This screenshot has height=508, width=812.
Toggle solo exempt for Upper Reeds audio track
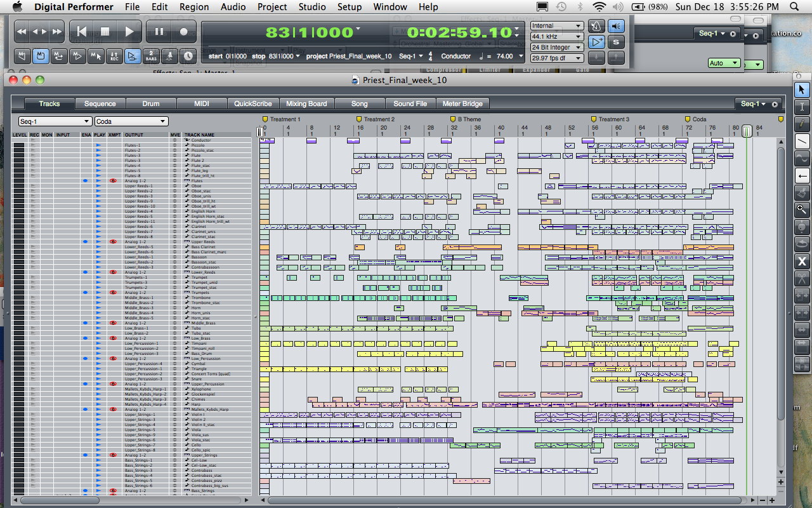[113, 242]
